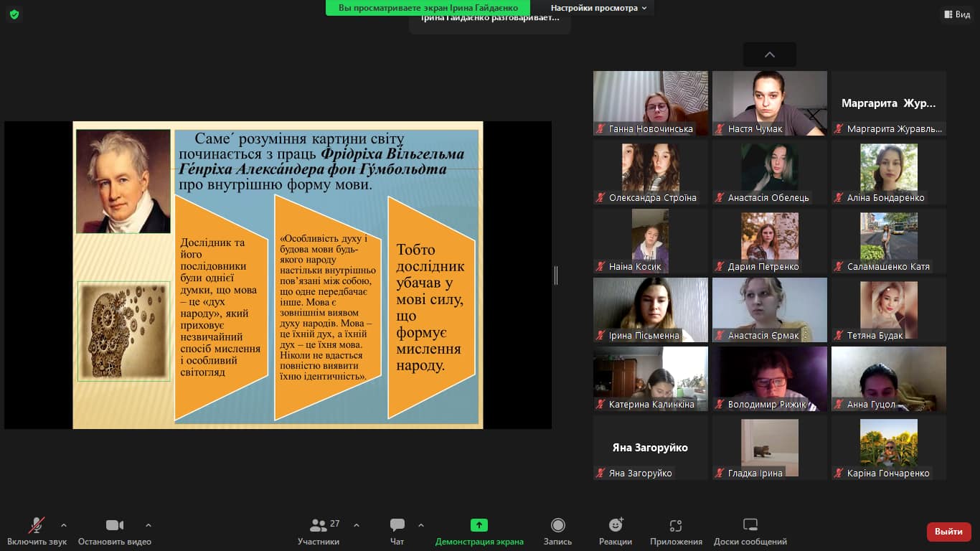Turn off camera with Остановить видео
Screen dimensions: 980x551
[x=115, y=531]
